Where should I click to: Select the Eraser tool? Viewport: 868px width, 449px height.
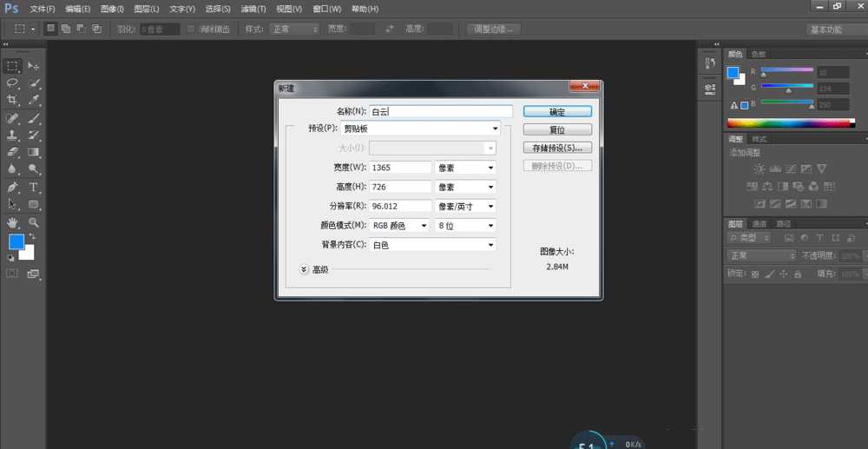click(13, 153)
